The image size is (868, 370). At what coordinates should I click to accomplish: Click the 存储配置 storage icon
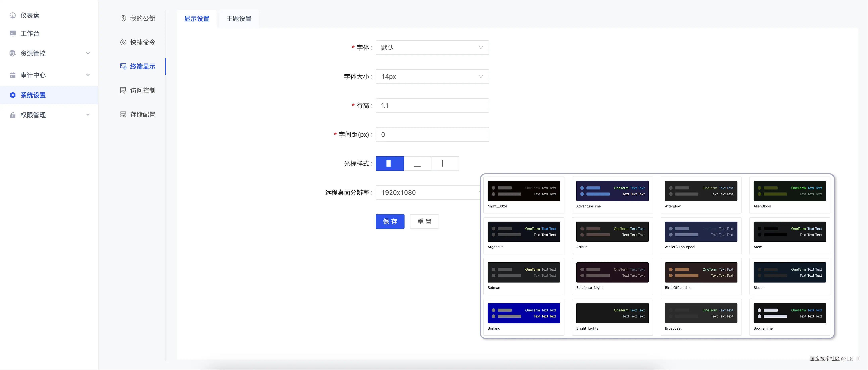point(123,114)
